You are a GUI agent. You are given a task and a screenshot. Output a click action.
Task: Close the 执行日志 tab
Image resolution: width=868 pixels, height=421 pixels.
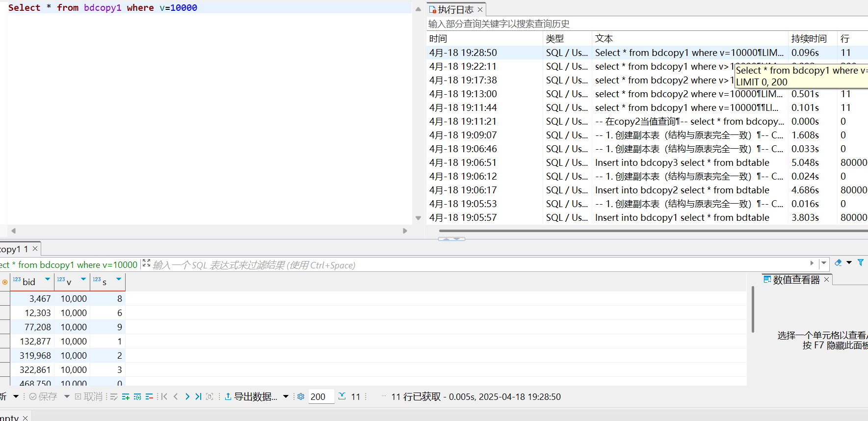click(x=480, y=10)
